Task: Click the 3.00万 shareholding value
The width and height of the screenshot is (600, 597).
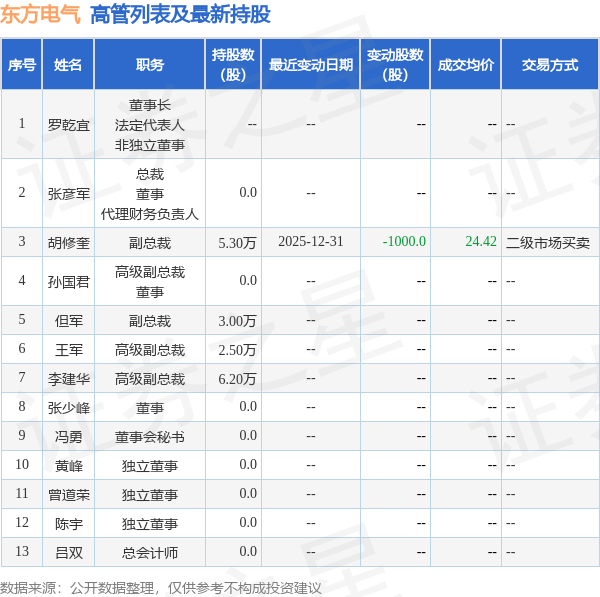Action: (237, 321)
